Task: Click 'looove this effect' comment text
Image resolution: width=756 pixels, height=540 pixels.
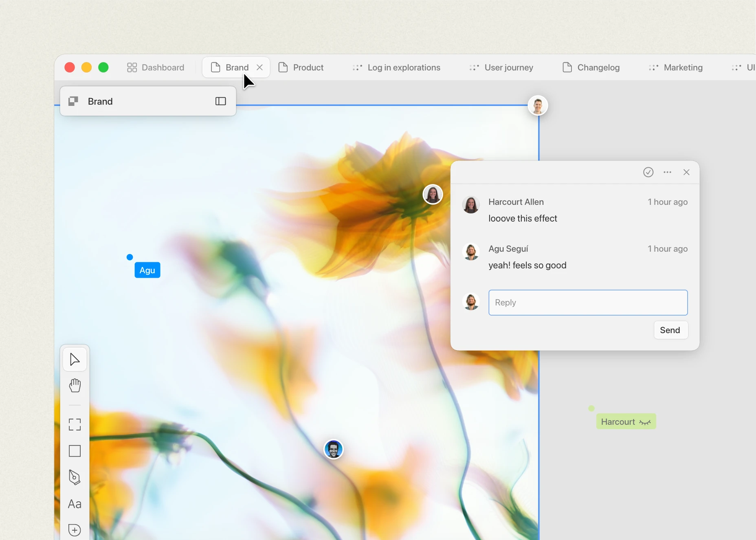Action: point(523,219)
